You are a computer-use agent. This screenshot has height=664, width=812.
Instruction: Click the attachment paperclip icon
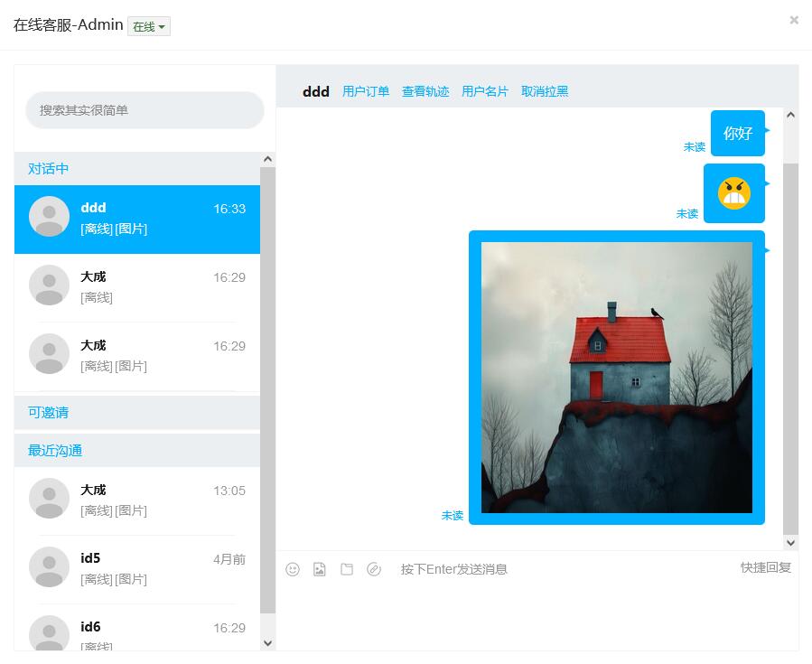coord(374,569)
